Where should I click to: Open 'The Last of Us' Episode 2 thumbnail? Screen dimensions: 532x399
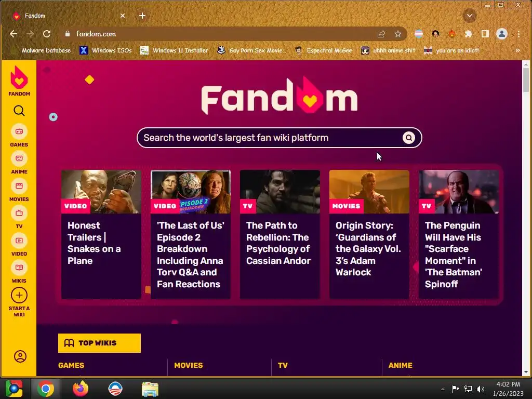[x=190, y=192]
